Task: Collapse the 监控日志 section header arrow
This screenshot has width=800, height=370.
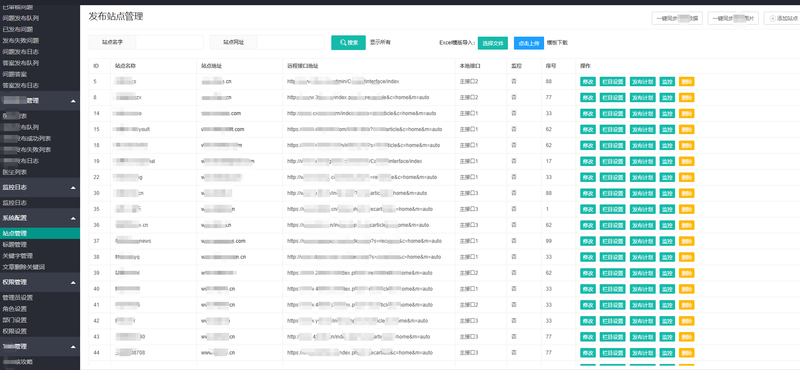Action: (73, 187)
